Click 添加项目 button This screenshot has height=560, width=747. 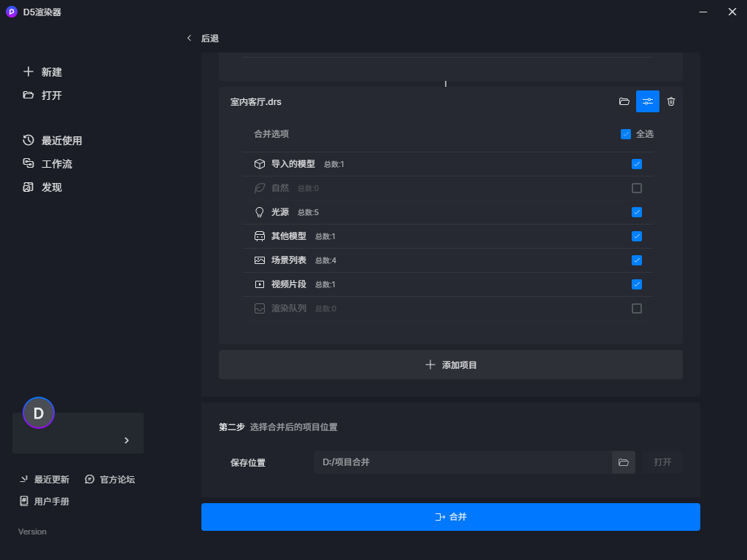click(x=450, y=365)
